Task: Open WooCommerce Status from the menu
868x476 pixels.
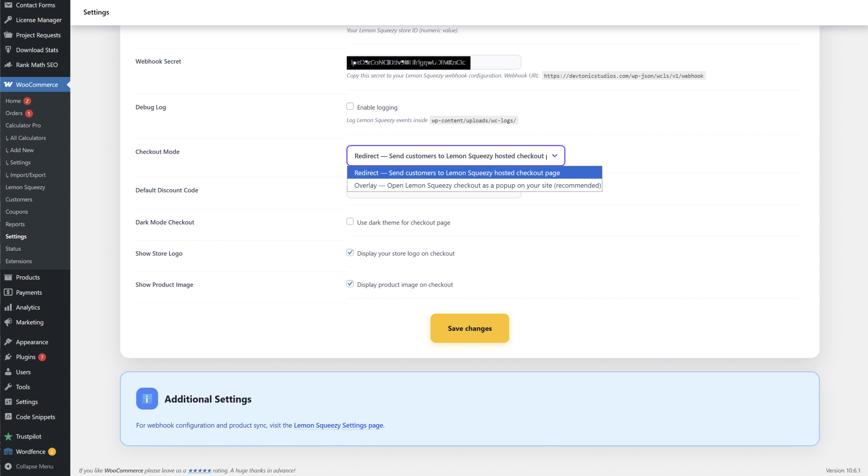Action: coord(13,248)
